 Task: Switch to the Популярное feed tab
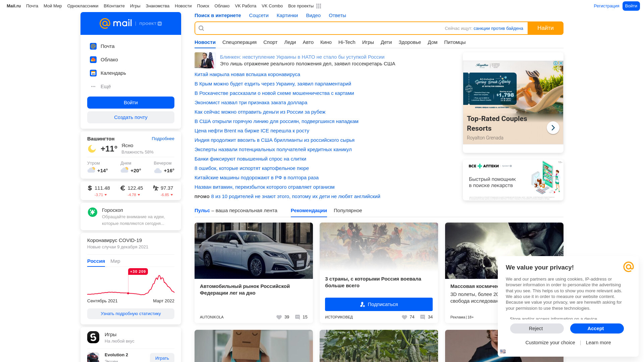tap(348, 210)
